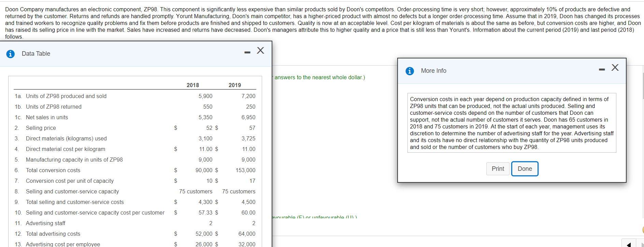
Task: Click the 2019 returned value 250
Action: [251, 107]
